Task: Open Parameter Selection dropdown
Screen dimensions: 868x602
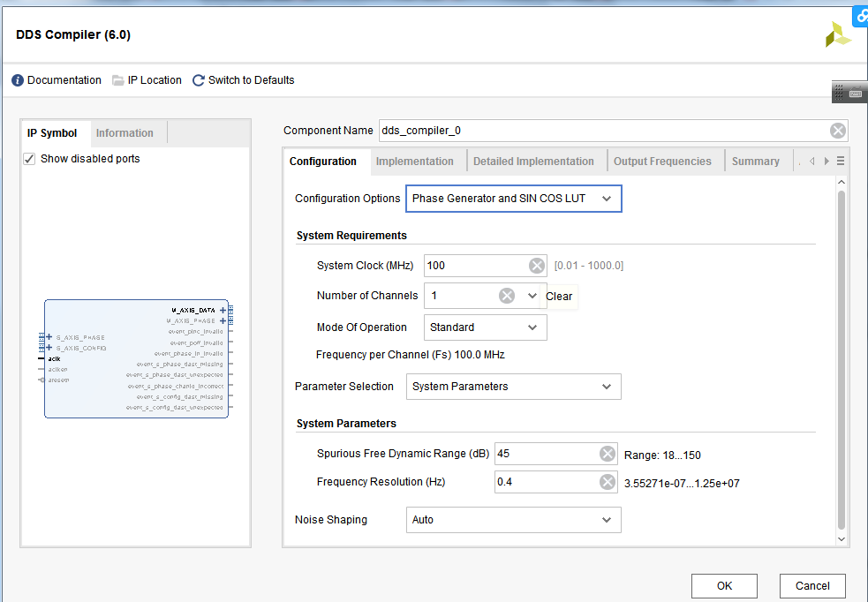Action: (514, 387)
